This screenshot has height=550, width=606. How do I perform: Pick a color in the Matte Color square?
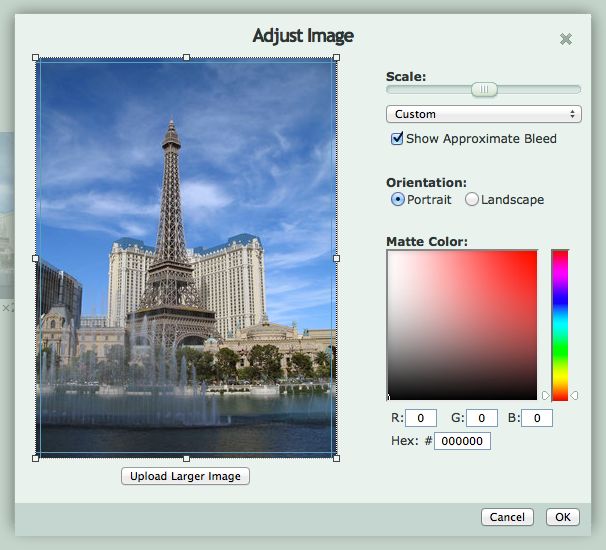pos(462,325)
